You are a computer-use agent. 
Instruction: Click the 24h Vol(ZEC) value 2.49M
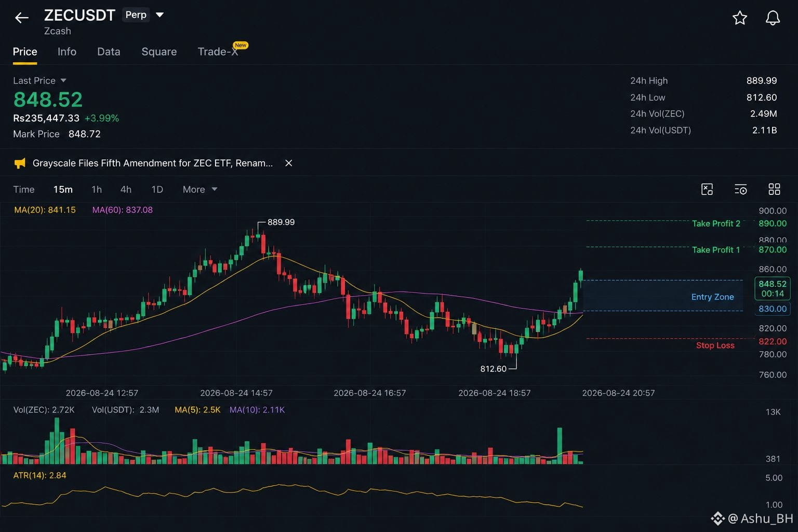[x=764, y=114]
